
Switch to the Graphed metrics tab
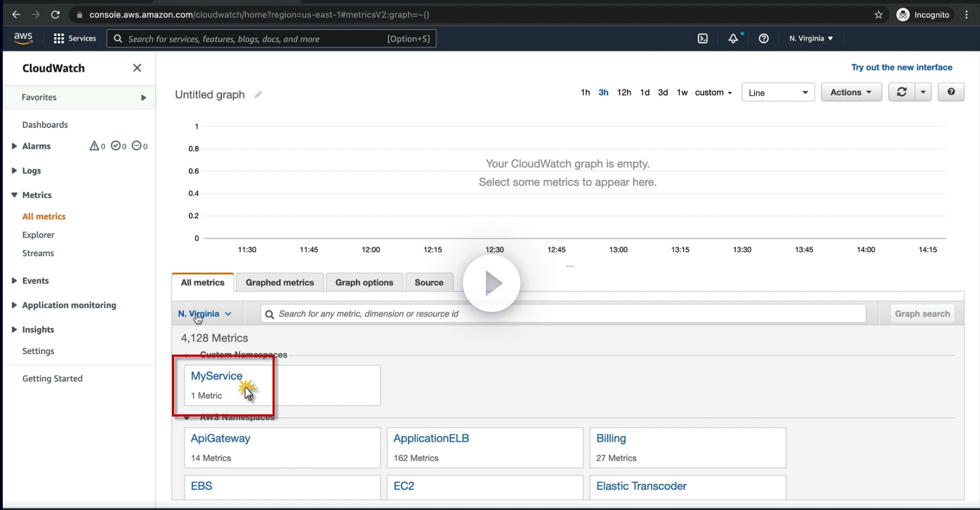[280, 282]
